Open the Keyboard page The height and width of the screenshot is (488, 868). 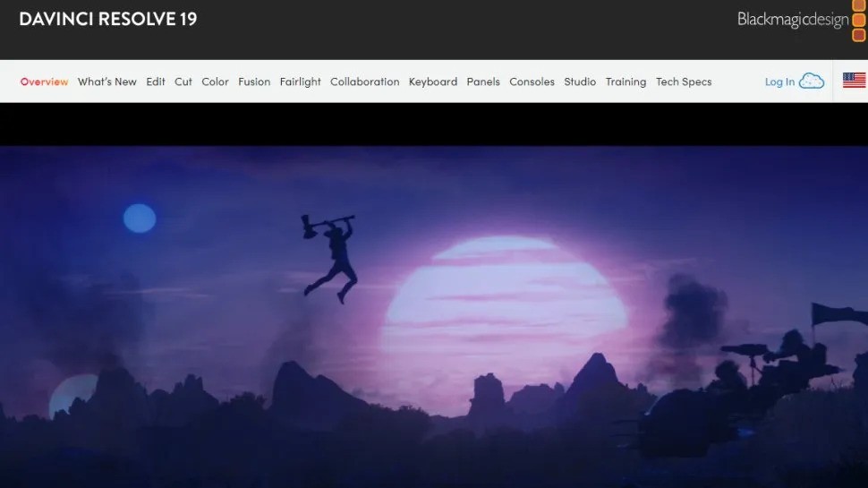433,81
